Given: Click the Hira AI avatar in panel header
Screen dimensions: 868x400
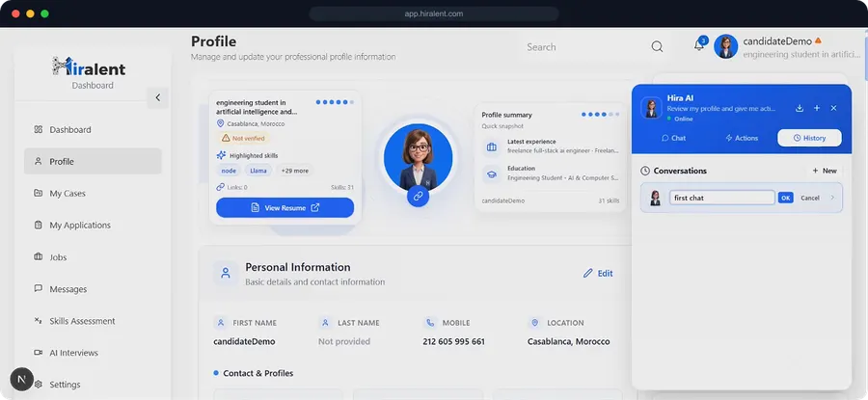Looking at the screenshot, I should 652,108.
